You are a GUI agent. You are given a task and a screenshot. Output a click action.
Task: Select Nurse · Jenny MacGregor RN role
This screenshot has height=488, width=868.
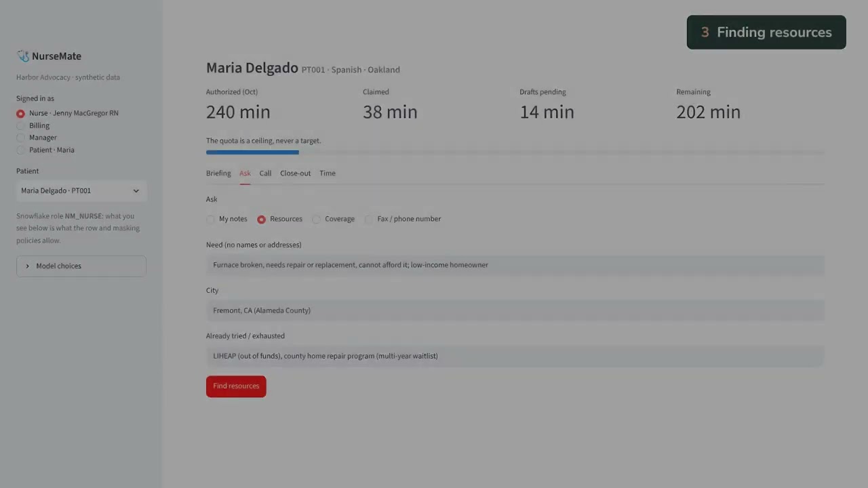tap(67, 113)
